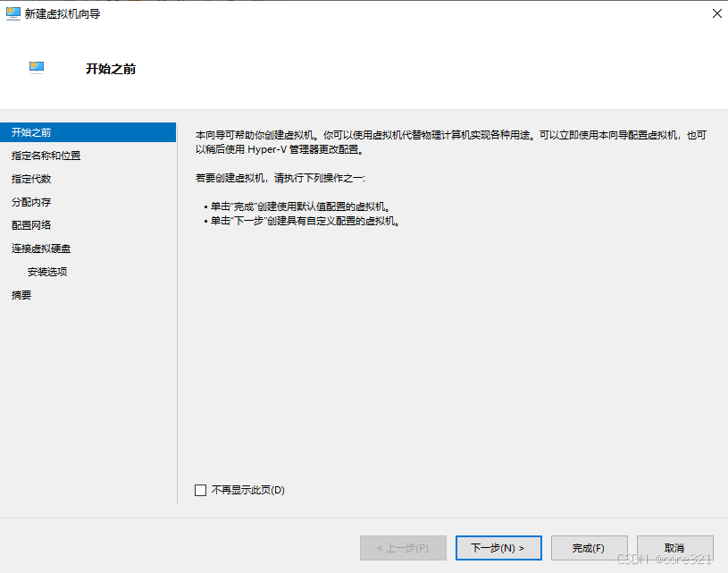This screenshot has height=573, width=728.
Task: Click the wizard icon in the title bar
Action: click(x=13, y=14)
